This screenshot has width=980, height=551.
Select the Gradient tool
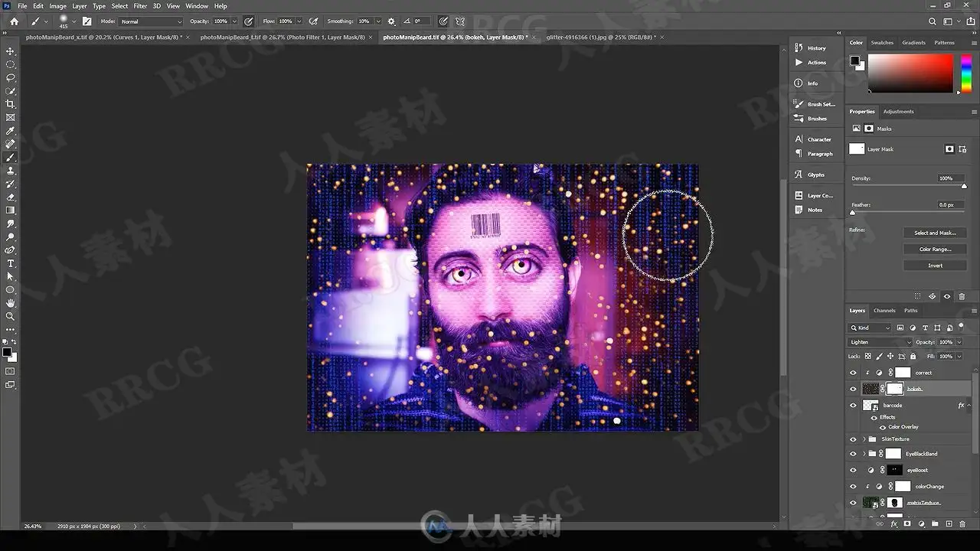point(11,210)
